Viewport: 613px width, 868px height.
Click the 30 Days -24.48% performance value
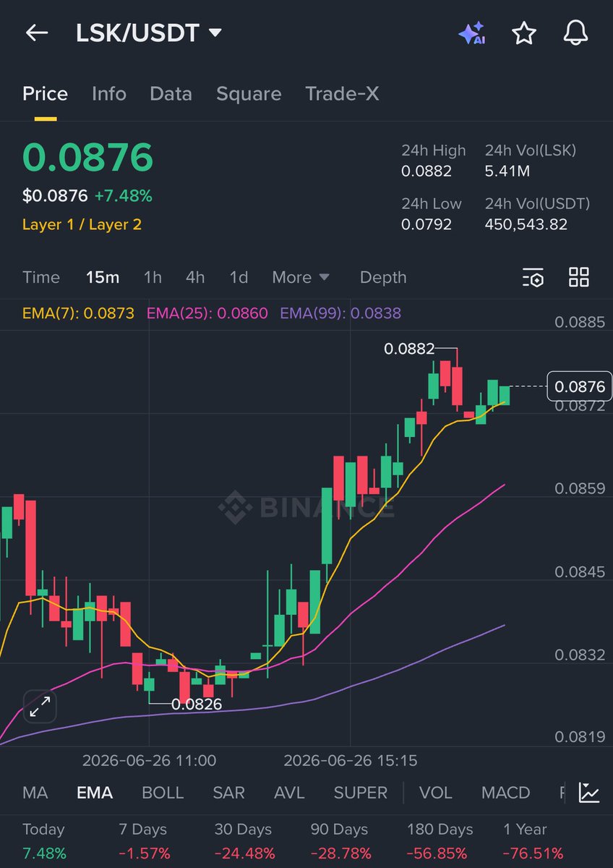244,854
